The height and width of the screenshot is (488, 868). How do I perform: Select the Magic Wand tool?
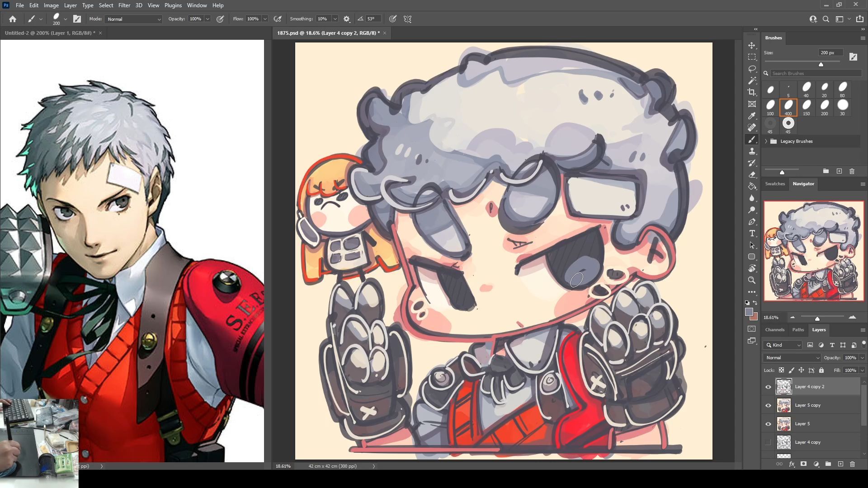coord(752,80)
